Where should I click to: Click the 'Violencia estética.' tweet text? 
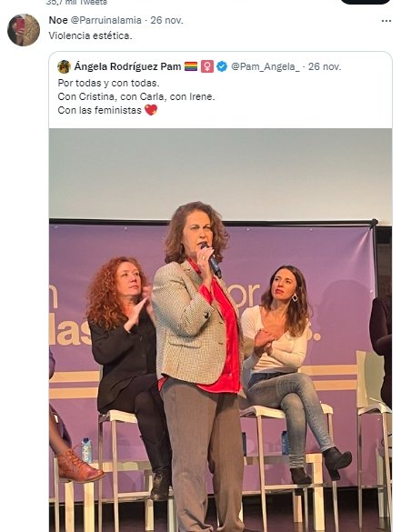point(90,35)
